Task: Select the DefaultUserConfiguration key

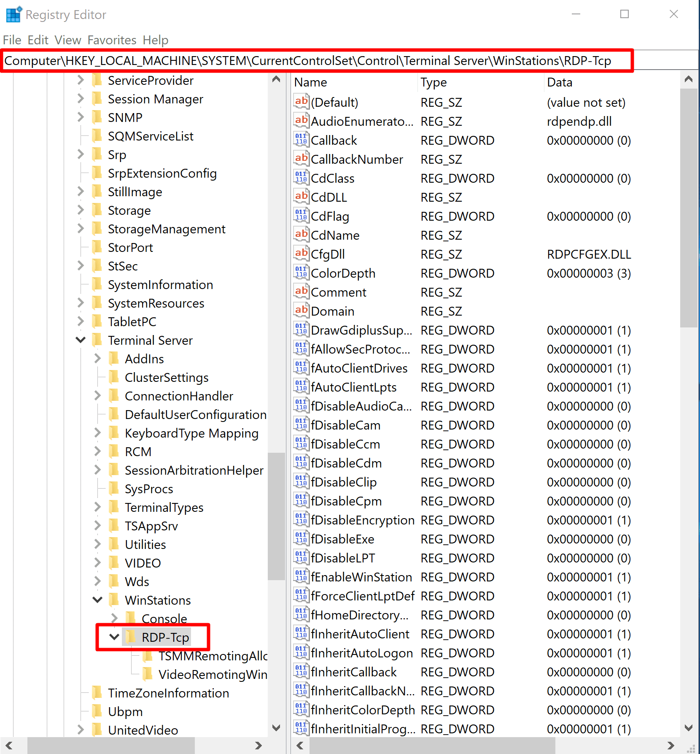Action: tap(195, 415)
